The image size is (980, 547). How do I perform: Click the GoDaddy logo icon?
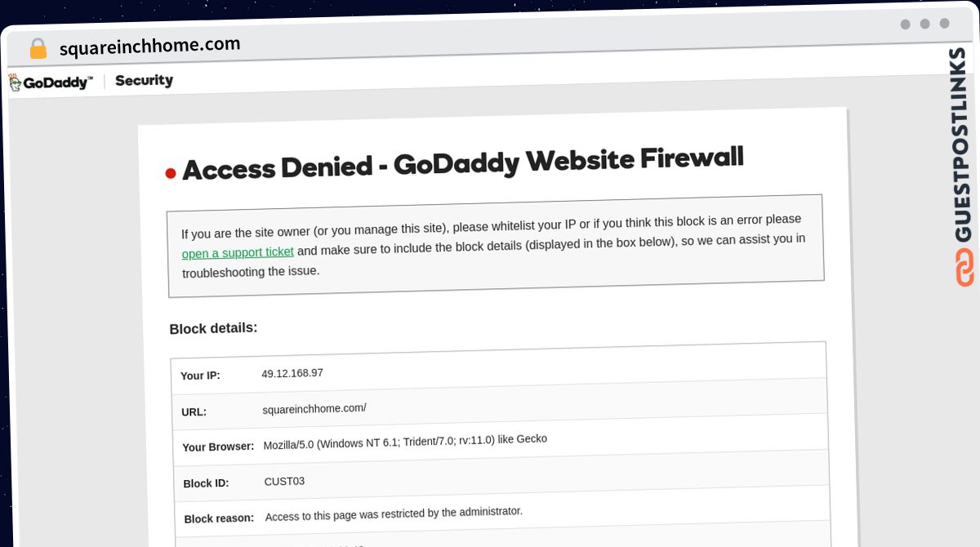[15, 82]
